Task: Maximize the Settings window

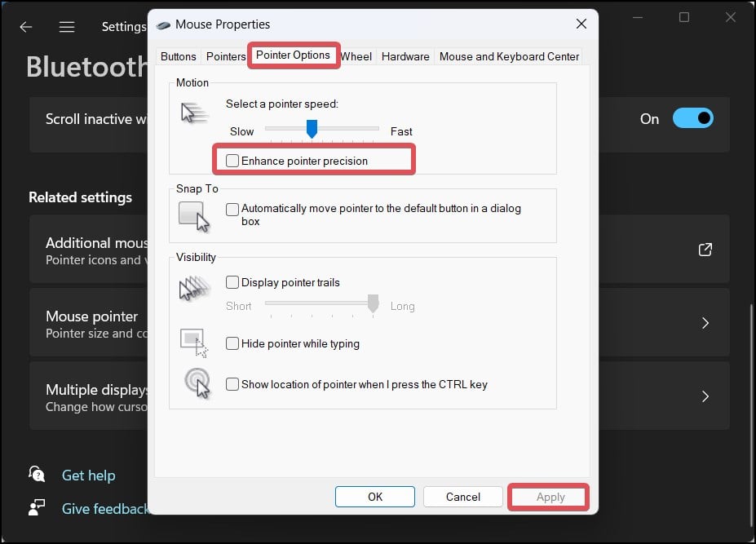Action: click(x=684, y=17)
